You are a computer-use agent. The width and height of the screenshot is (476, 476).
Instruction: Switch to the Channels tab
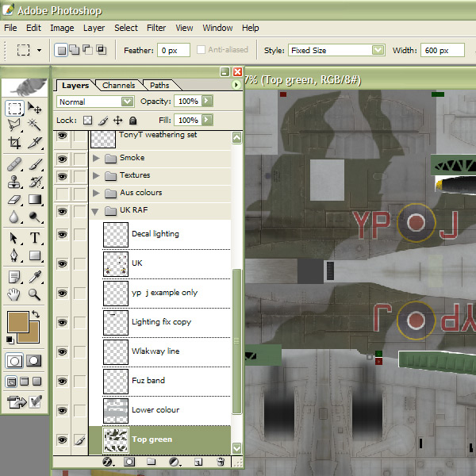coord(119,86)
